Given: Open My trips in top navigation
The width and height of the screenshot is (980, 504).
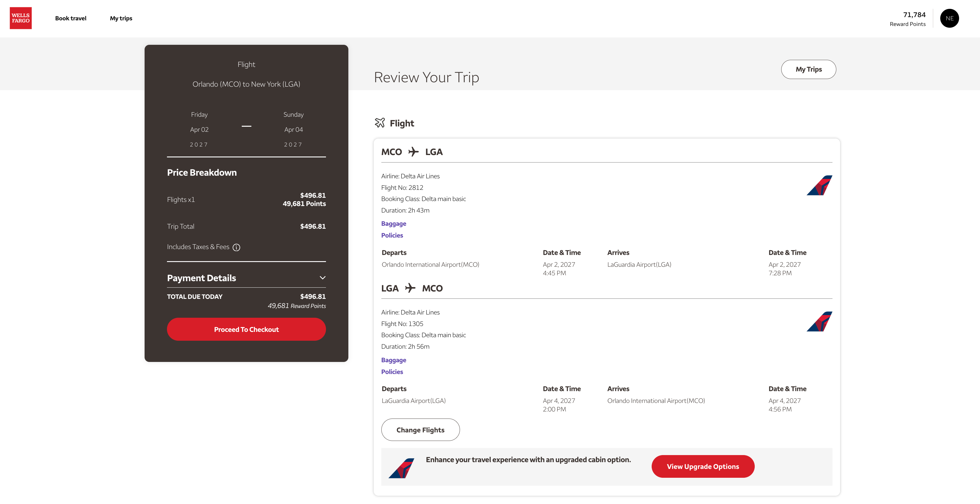Looking at the screenshot, I should (x=121, y=18).
